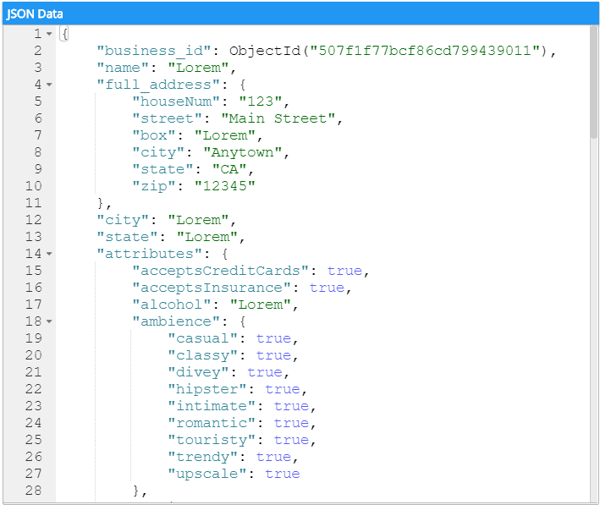Click line number 12 in the gutter
This screenshot has width=600, height=505.
point(34,220)
